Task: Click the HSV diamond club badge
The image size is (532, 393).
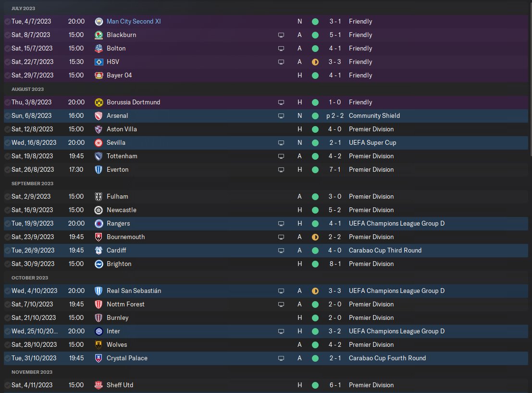Action: pos(99,62)
